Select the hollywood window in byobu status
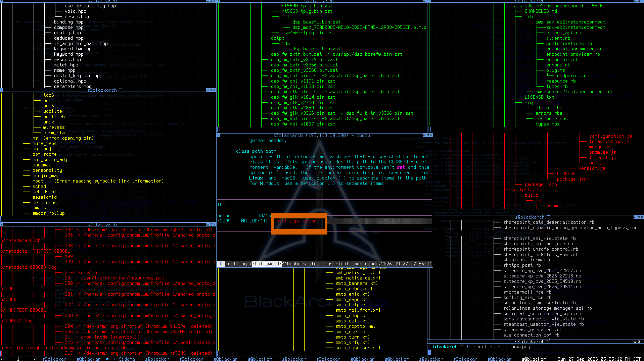The height and width of the screenshot is (361, 644). tap(267, 264)
